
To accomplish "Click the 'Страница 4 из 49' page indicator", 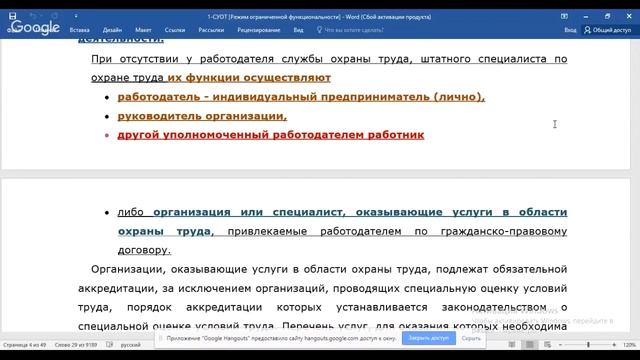I will coord(24,345).
